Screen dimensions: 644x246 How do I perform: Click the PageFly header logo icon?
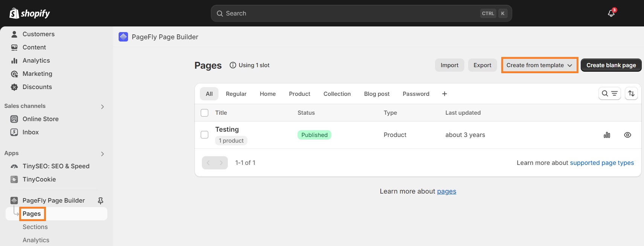pos(123,37)
